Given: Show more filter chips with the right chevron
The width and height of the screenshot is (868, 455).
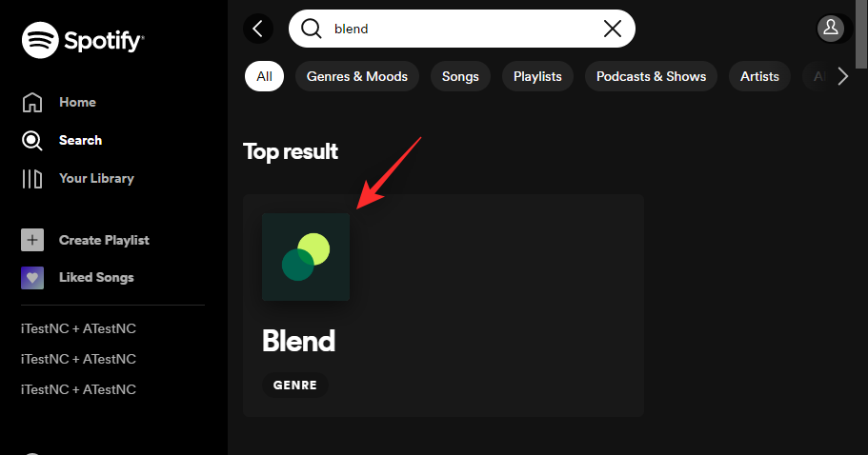Looking at the screenshot, I should pyautogui.click(x=842, y=76).
